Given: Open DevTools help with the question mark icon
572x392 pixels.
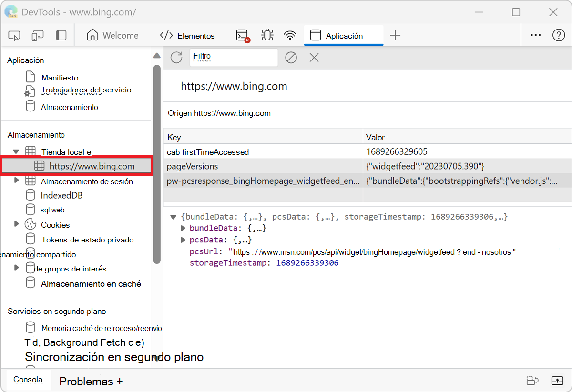Looking at the screenshot, I should (558, 35).
